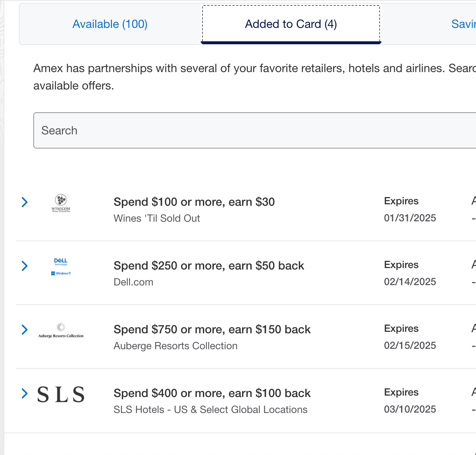Viewport: 476px width, 455px height.
Task: Open 'Spend $400 or more, earn $100 back' offer
Action: pos(212,393)
